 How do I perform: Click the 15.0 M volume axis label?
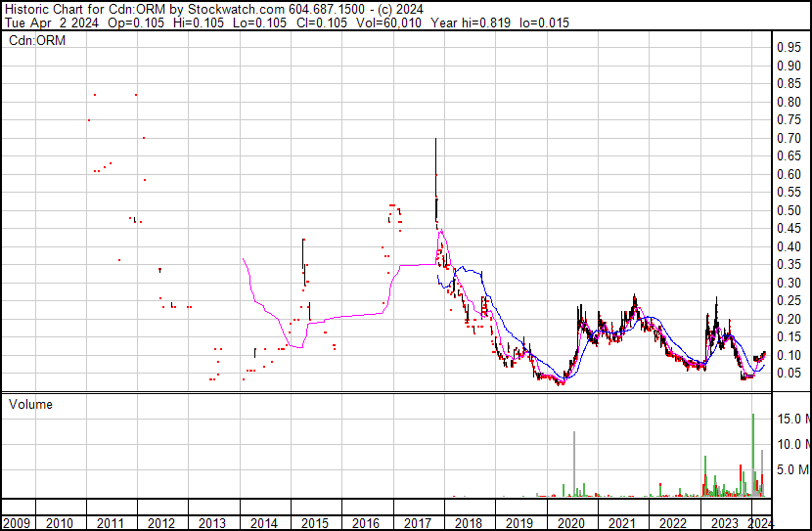[x=793, y=419]
